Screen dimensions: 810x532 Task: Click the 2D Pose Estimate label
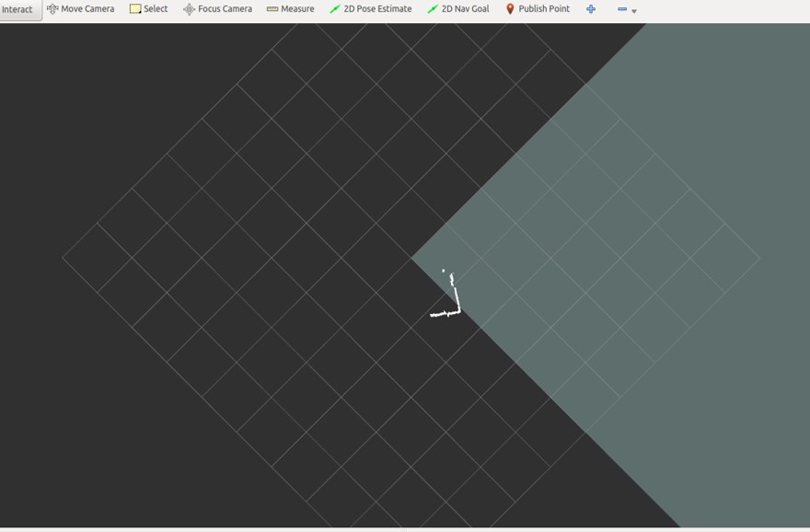click(377, 9)
